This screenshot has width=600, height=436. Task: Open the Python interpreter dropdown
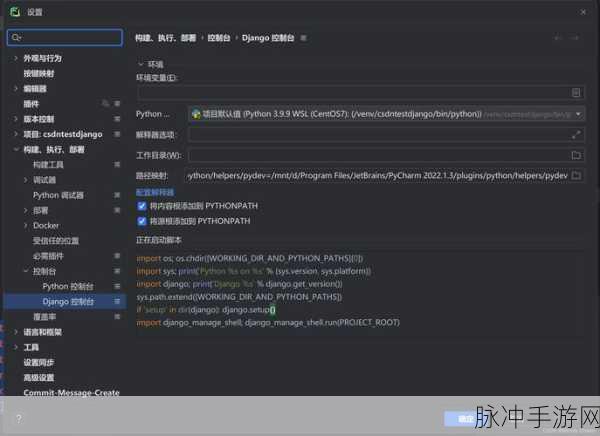point(578,114)
